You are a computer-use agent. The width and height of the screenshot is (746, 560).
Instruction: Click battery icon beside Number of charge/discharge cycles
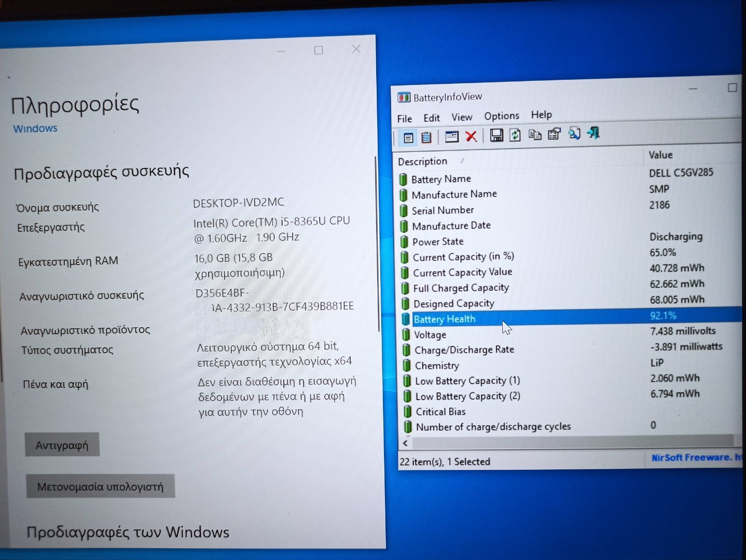coord(408,428)
